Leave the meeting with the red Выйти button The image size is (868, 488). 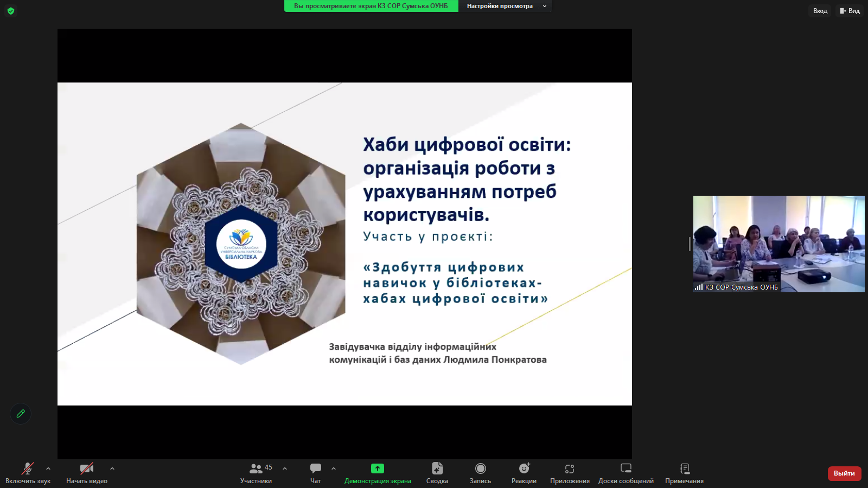point(844,473)
